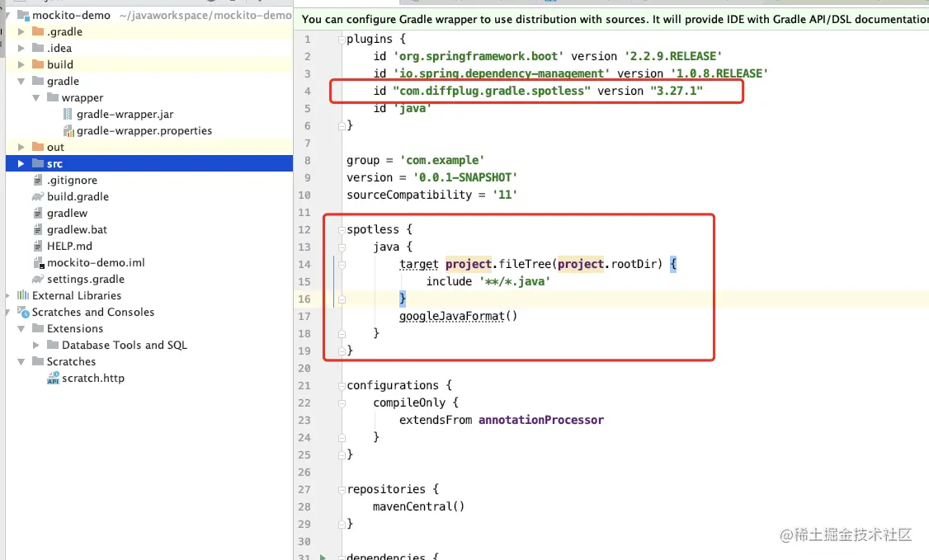Collapse the wrapper folder arrow
Viewport: 929px width, 560px height.
(x=36, y=97)
